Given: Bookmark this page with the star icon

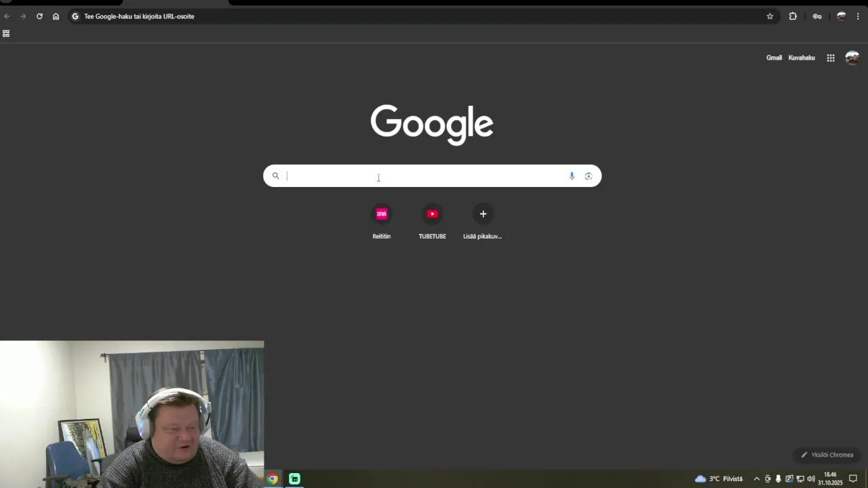Looking at the screenshot, I should point(770,16).
